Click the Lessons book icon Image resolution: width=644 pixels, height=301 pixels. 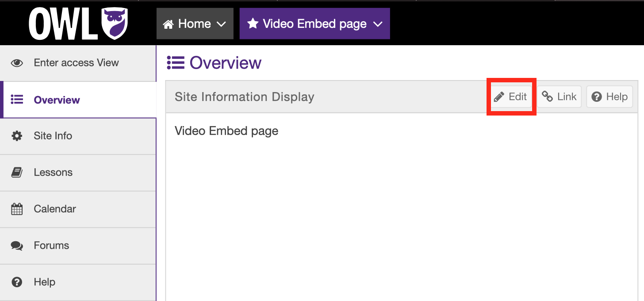(17, 173)
